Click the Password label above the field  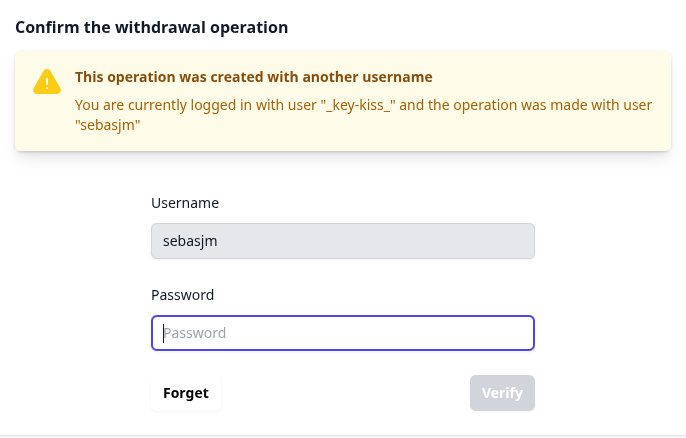(183, 295)
